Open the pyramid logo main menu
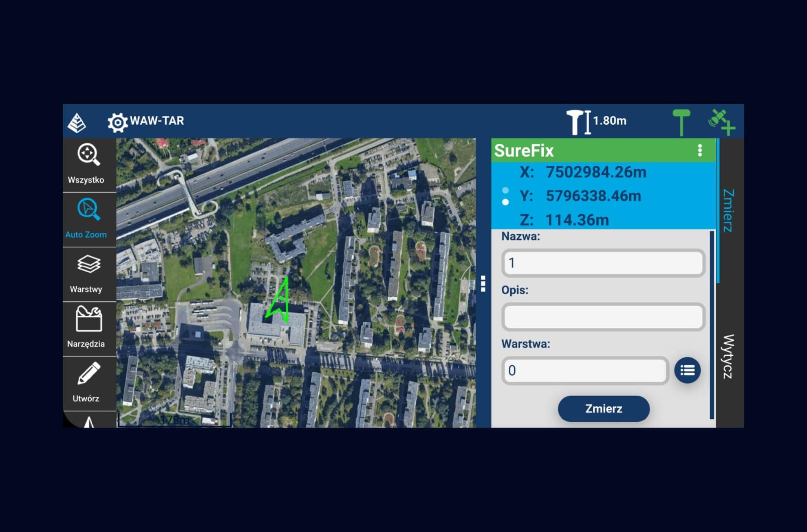Screen dimensions: 807x532 (77, 122)
